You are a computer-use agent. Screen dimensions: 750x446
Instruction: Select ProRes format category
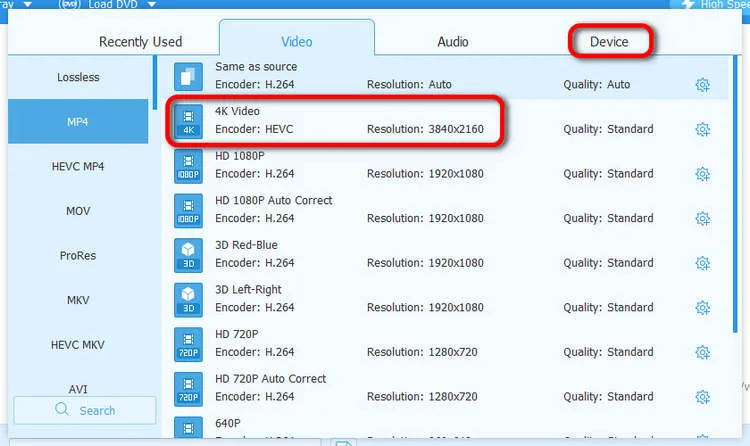pyautogui.click(x=77, y=255)
